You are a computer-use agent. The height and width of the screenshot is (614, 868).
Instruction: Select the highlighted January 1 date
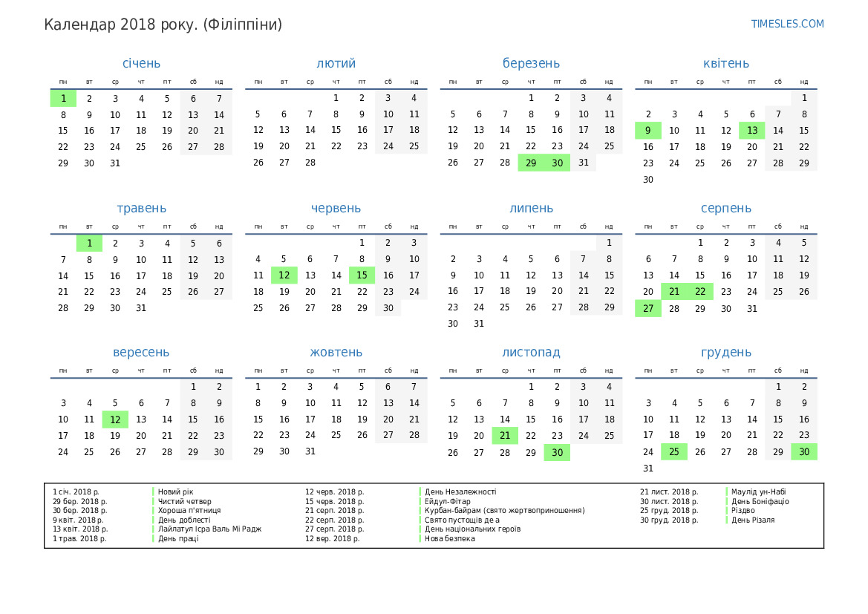pyautogui.click(x=64, y=98)
